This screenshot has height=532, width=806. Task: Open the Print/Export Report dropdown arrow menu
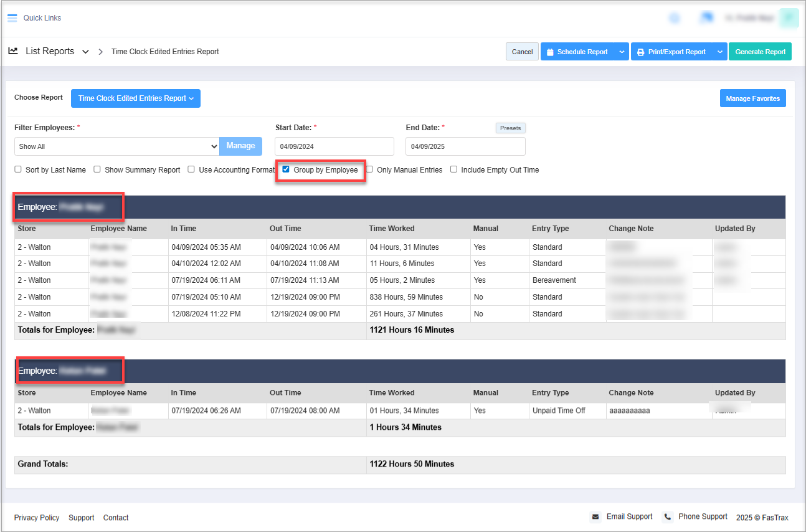pyautogui.click(x=720, y=52)
